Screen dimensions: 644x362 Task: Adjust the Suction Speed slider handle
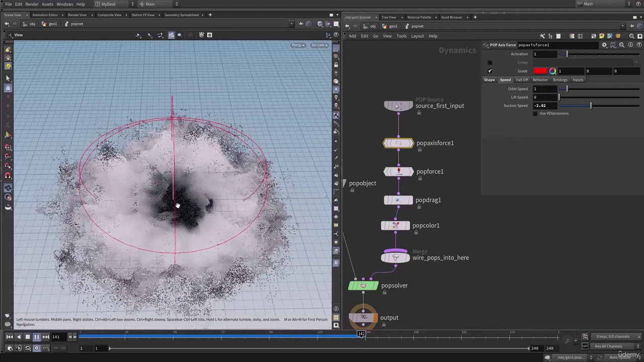[x=591, y=106]
